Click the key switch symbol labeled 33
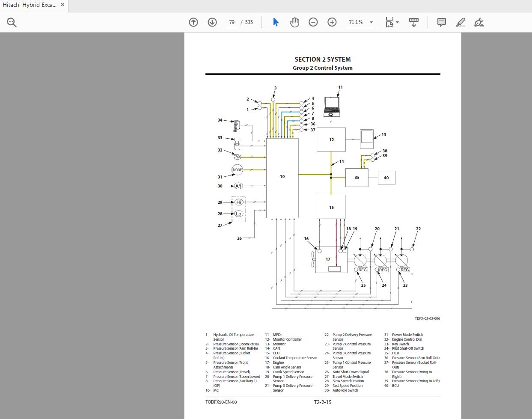The image size is (532, 419). tap(237, 143)
